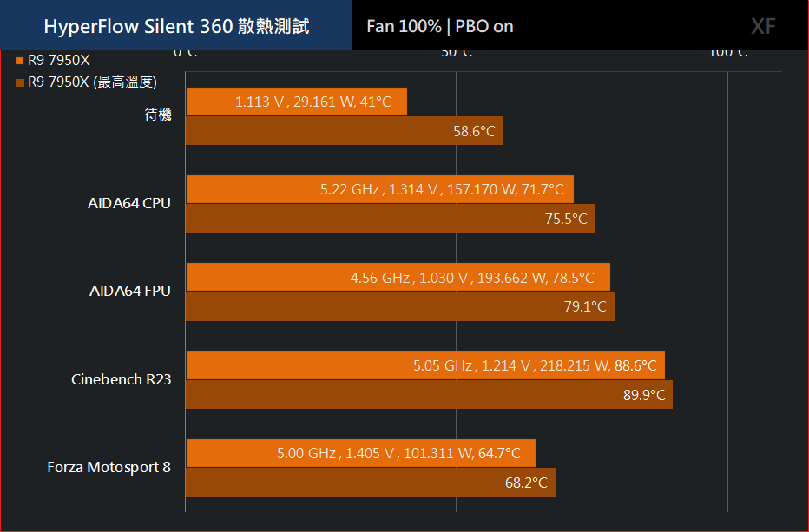Click the 68.2°C max temperature bar

point(371,483)
